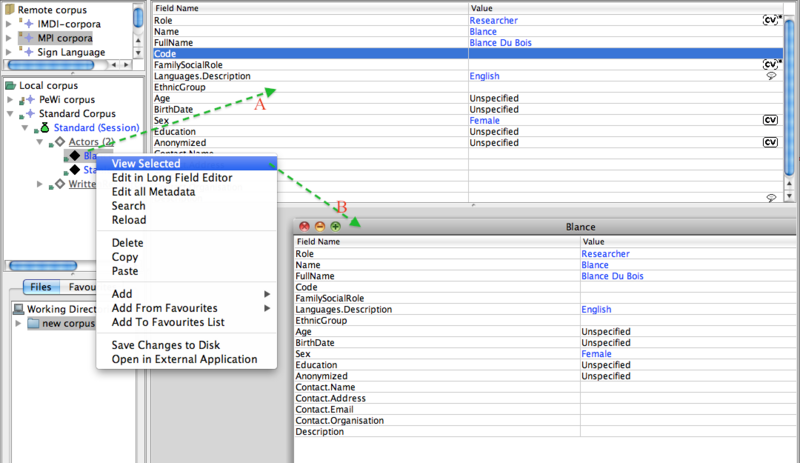
Task: Expand the PeWi corpus node
Action: coord(10,99)
